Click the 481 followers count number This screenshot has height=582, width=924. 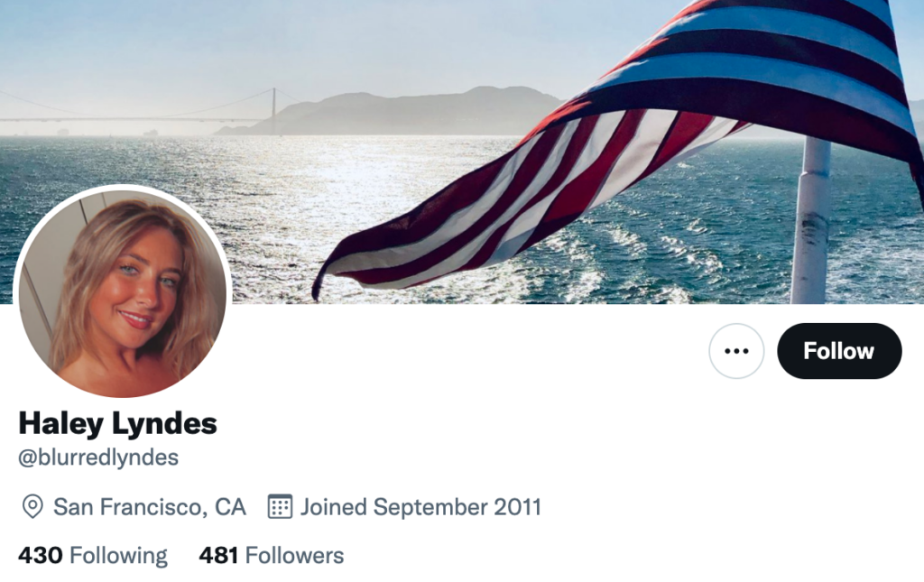[218, 556]
